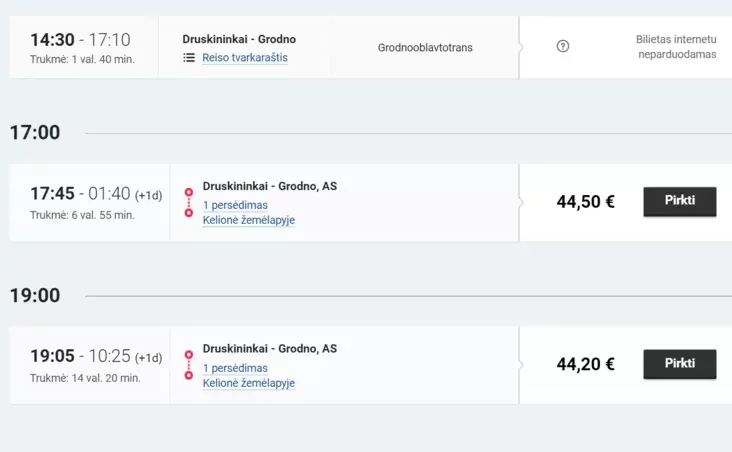Screen dimensions: 732x452
Task: Open the Reiso tvarkaraštis schedule link
Action: [x=245, y=57]
